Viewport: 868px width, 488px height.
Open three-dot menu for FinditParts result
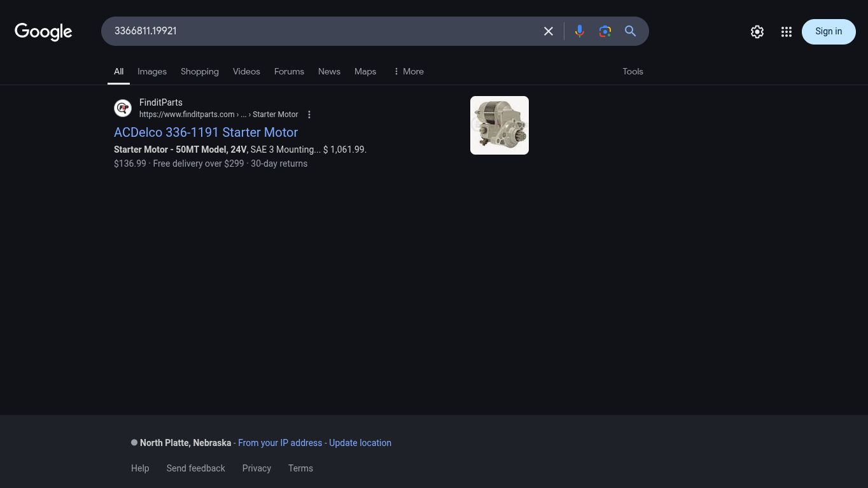(309, 115)
